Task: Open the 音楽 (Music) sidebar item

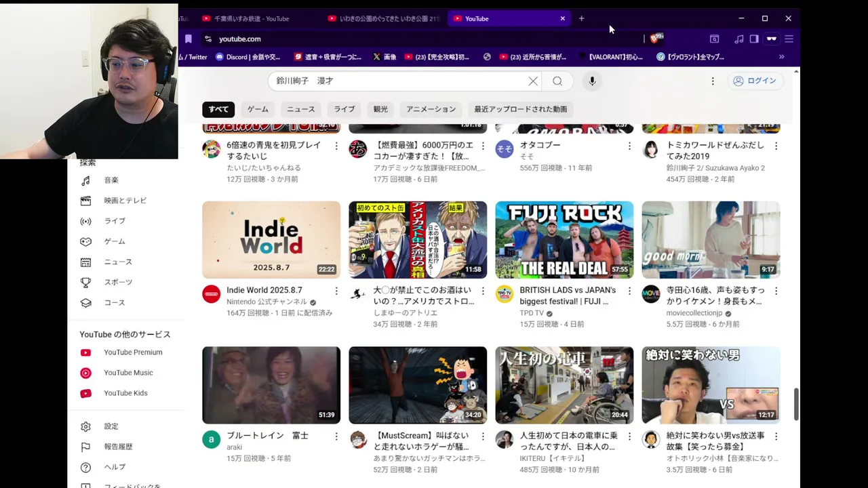Action: (x=111, y=180)
